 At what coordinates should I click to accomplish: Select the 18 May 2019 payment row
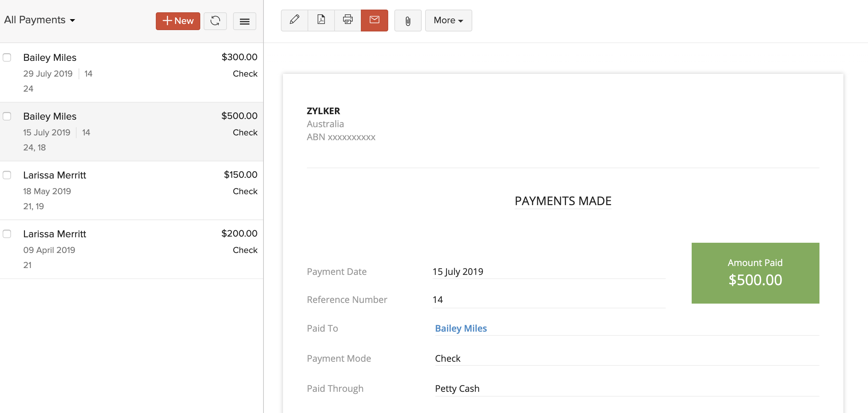pos(137,190)
